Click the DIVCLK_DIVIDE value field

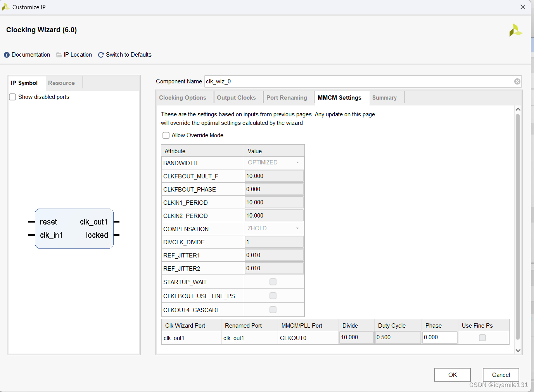click(274, 242)
